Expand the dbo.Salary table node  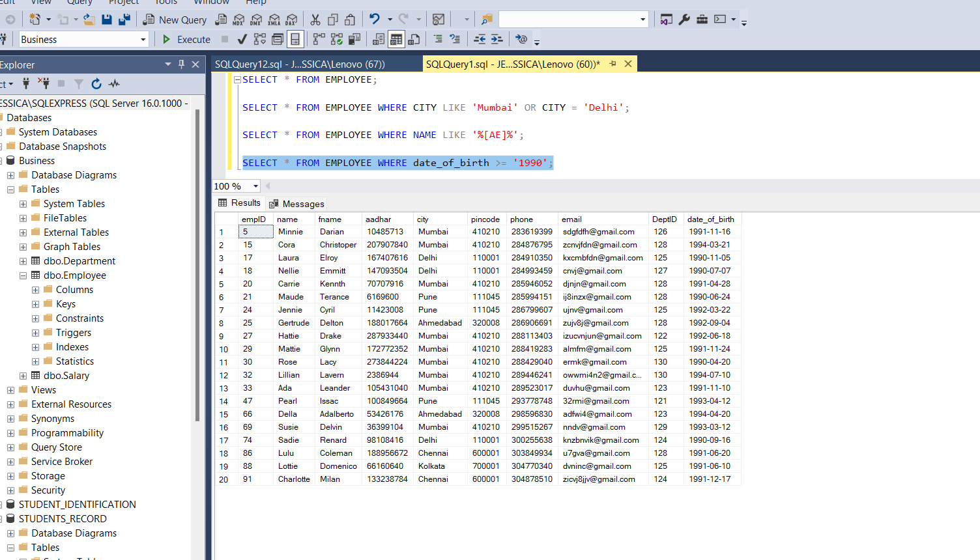23,375
